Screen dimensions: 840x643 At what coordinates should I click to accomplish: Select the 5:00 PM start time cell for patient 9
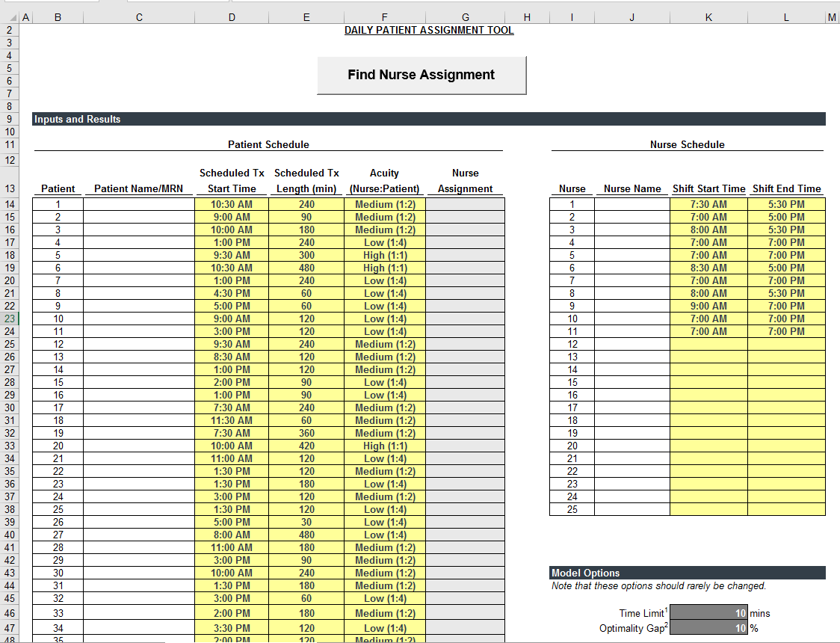pyautogui.click(x=232, y=306)
